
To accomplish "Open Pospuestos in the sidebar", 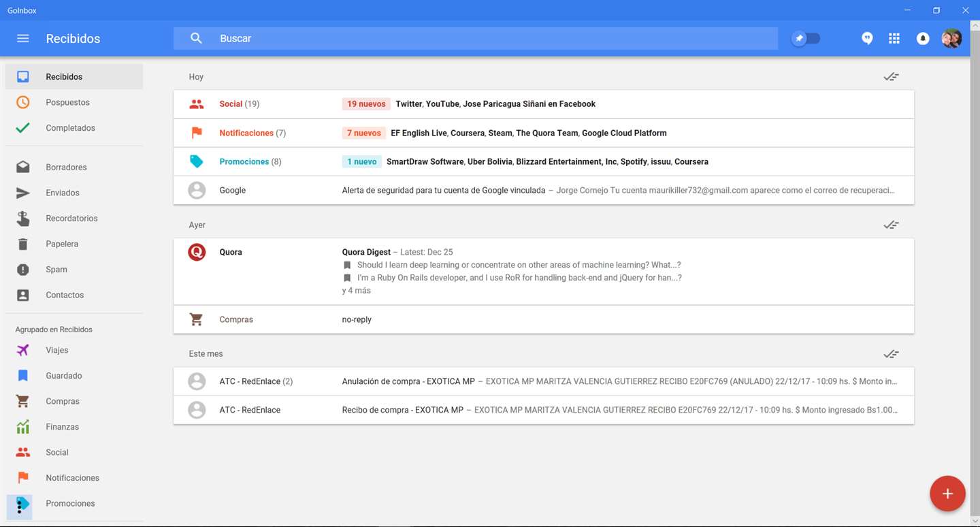I will [x=74, y=102].
